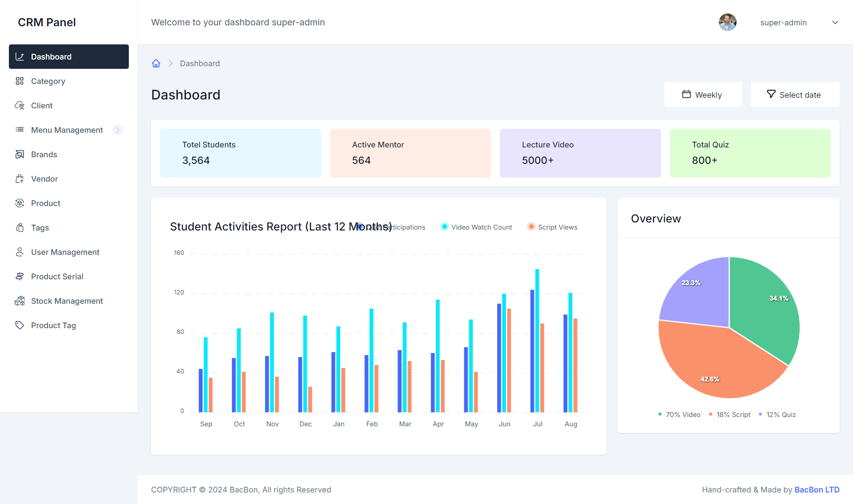Open Stock Management section

tap(69, 301)
